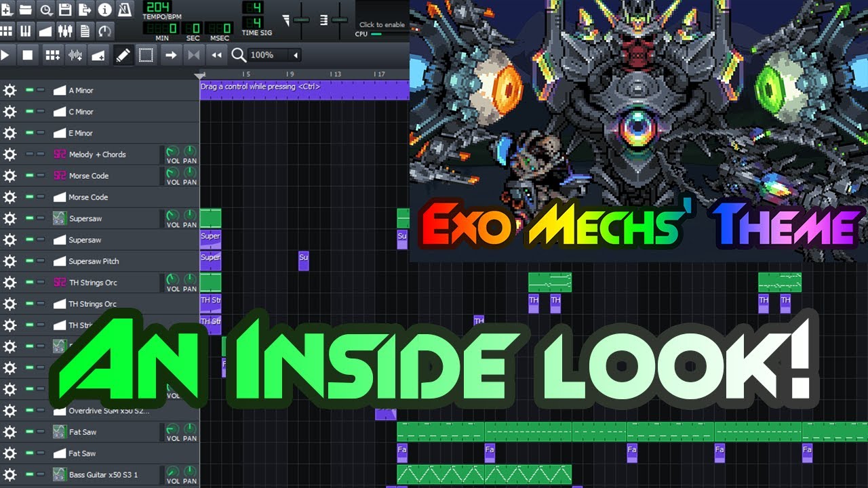This screenshot has width=868, height=488.
Task: Open Bass Guitar x50 S3 1 gear menu
Action: pos(9,474)
